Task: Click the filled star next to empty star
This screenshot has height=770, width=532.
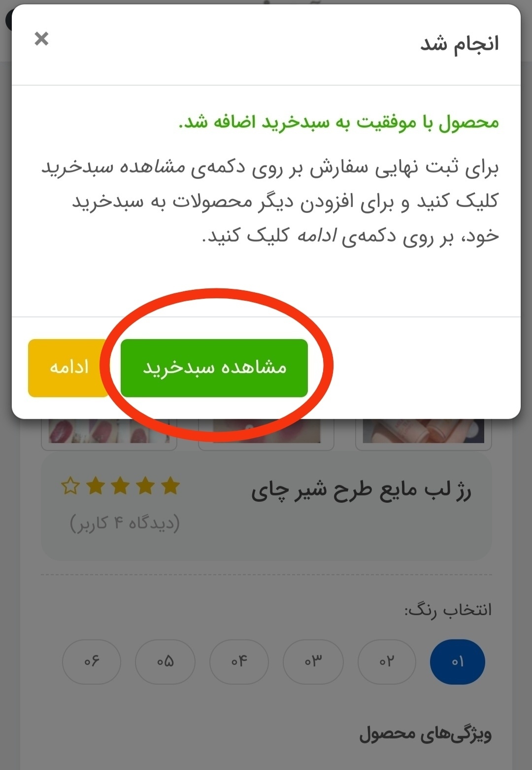Action: point(95,486)
